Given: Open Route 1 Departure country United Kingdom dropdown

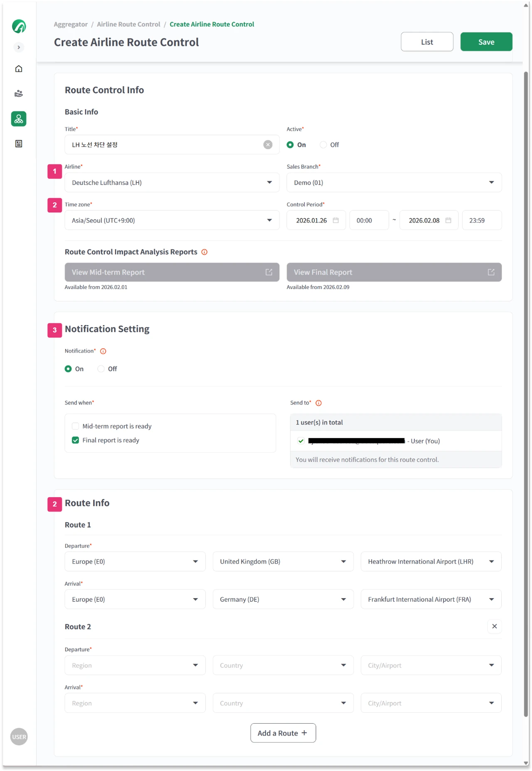Looking at the screenshot, I should 283,562.
